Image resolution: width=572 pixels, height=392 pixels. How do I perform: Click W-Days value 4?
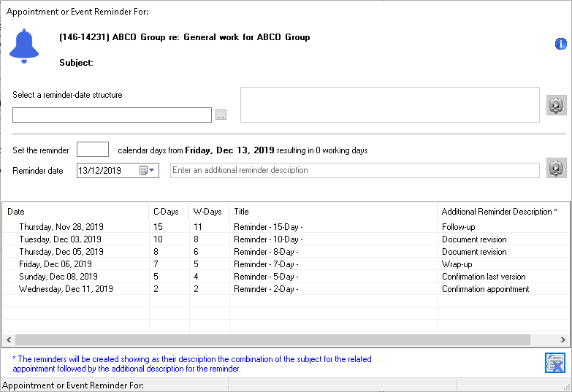click(x=197, y=277)
